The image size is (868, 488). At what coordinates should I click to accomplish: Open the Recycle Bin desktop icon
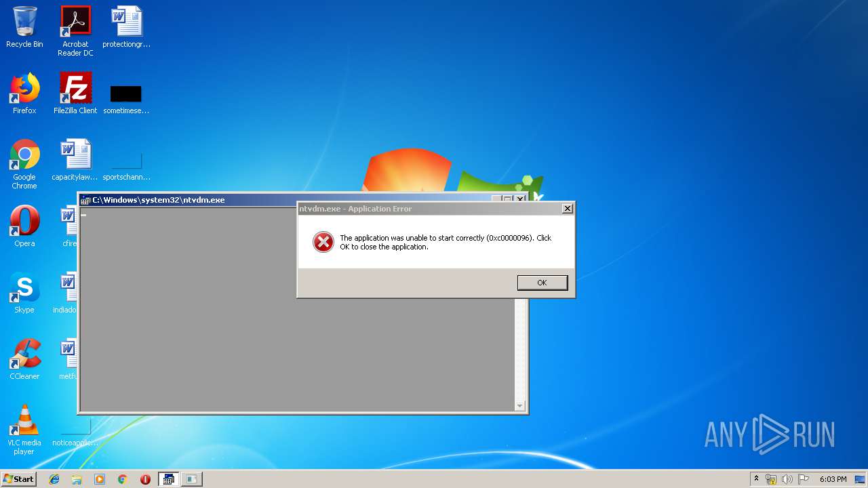[x=24, y=28]
